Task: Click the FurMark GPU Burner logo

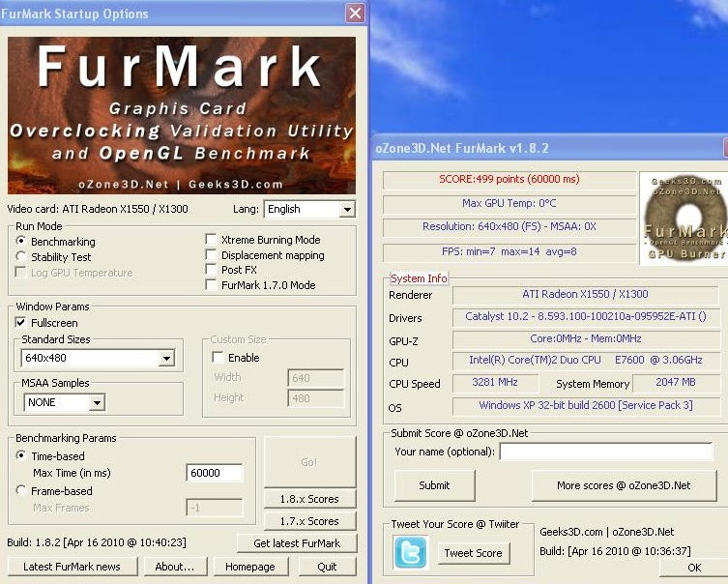Action: (x=684, y=219)
